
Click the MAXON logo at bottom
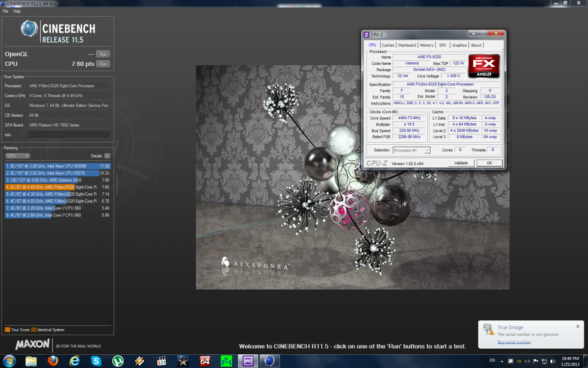pyautogui.click(x=33, y=344)
